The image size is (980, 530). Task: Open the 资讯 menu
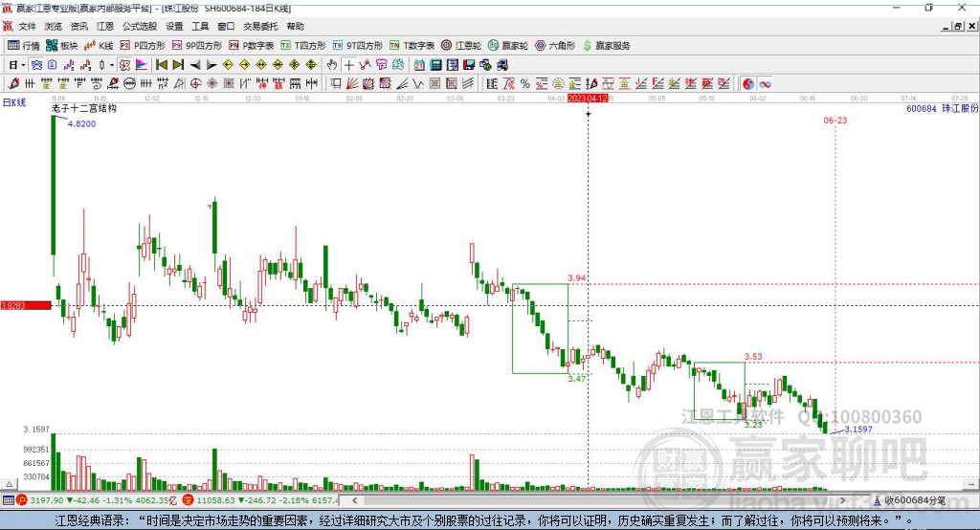pos(78,26)
